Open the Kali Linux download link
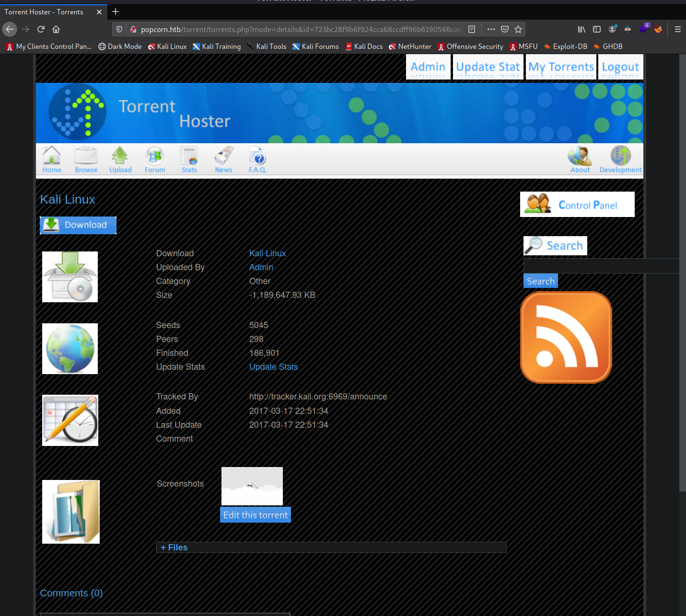686x616 pixels. point(267,253)
